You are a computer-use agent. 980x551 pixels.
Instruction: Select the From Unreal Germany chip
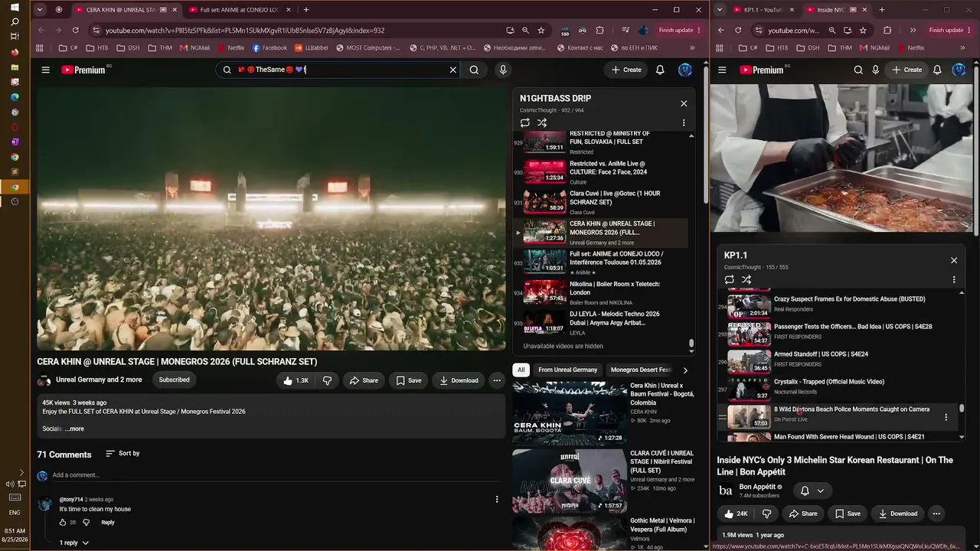click(567, 370)
